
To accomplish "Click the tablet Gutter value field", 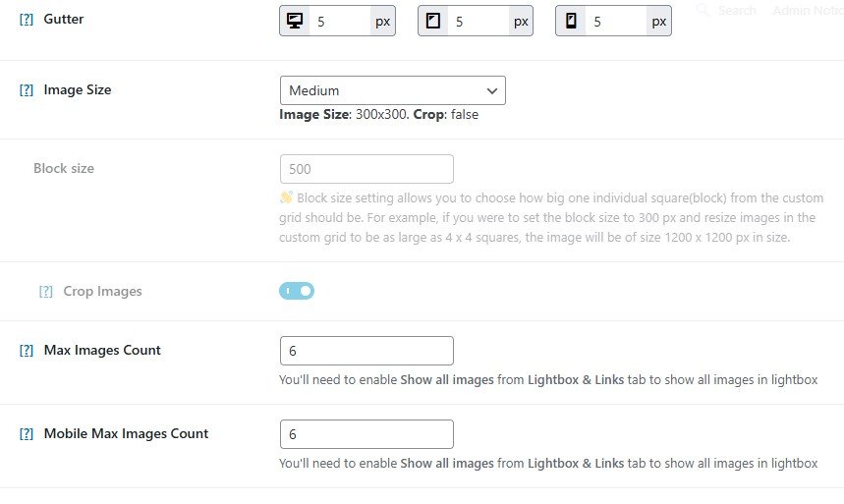I will tap(477, 21).
